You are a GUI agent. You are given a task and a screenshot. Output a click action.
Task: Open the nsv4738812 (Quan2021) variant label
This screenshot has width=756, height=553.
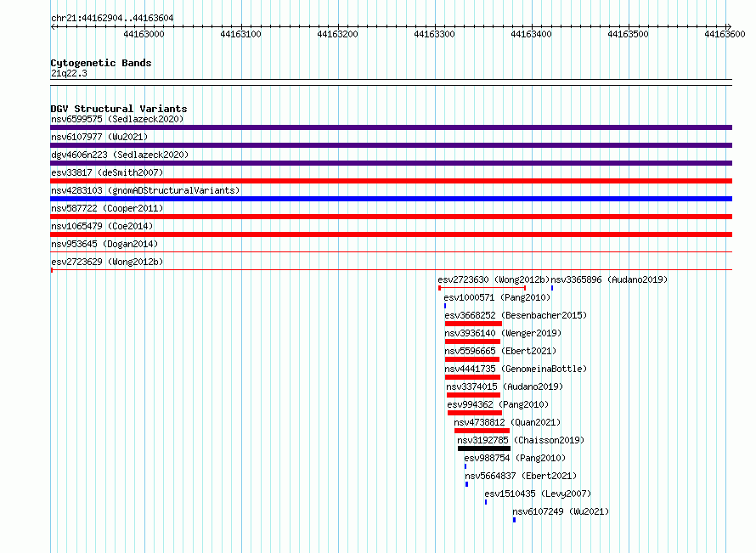507,422
